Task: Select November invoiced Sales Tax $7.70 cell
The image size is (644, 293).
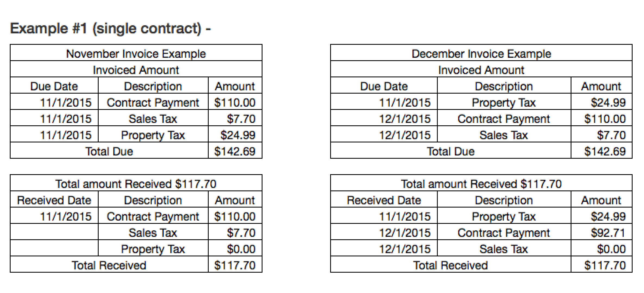Action: [x=235, y=119]
